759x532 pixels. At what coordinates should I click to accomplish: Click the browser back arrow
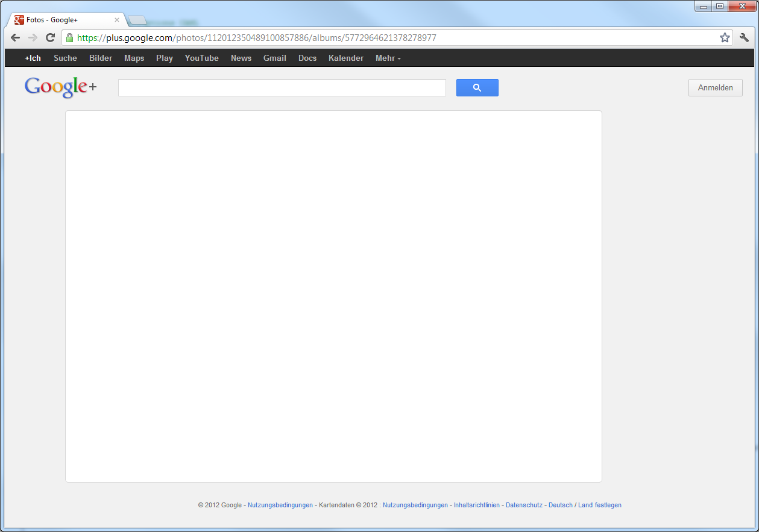point(16,38)
